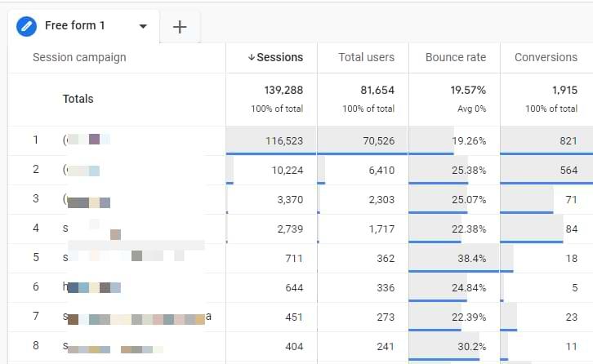Open the Free form 1 tab dropdown arrow
593x364 pixels.
(144, 26)
